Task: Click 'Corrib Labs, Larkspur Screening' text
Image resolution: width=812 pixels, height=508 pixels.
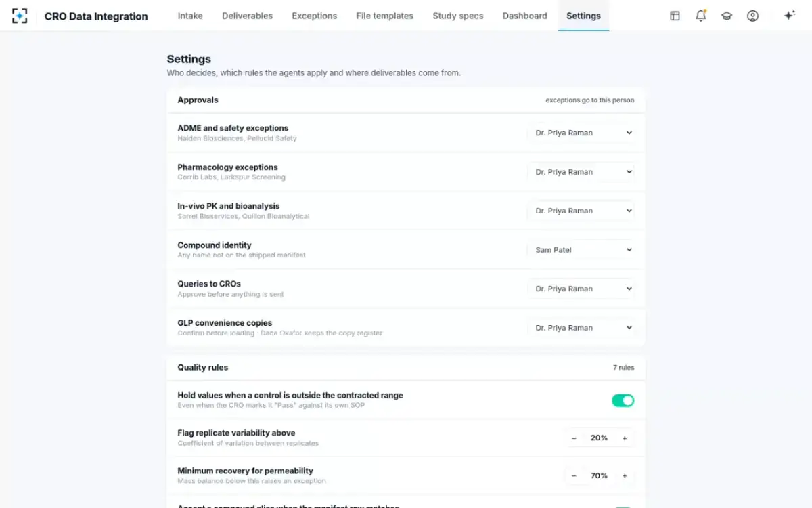Action: pos(231,177)
